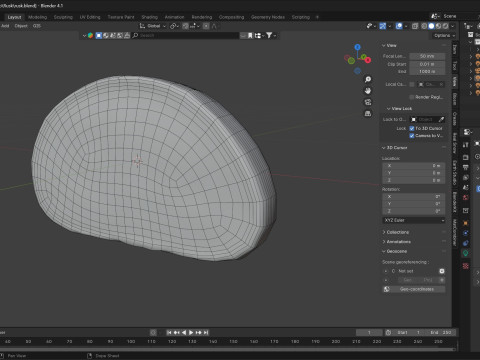Select solid viewport shading mode
The image size is (480, 360).
coord(431,26)
